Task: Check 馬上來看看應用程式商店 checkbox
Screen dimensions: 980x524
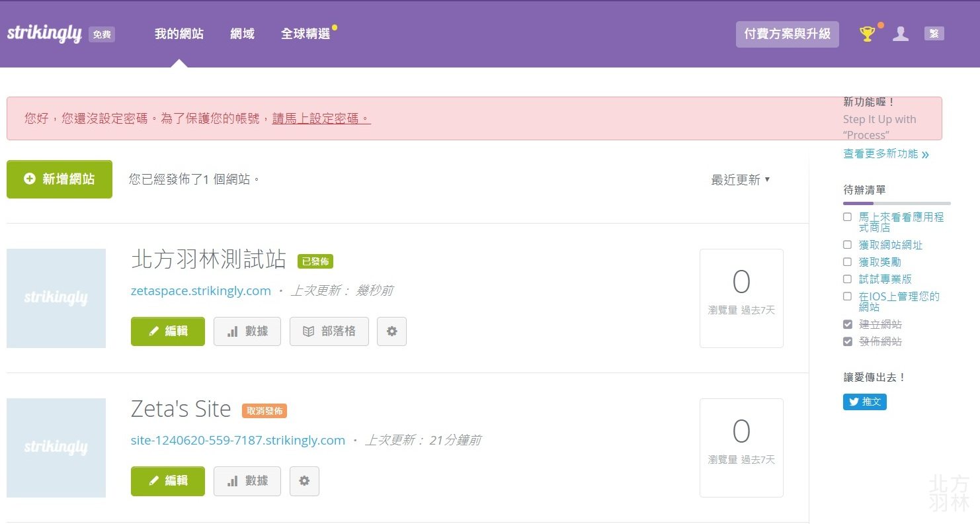Action: point(847,217)
